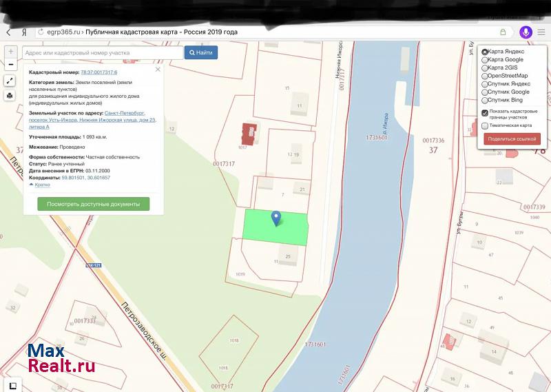Enable the Тематическая карта checkbox
Screen dimensions: 551x392
(x=485, y=125)
